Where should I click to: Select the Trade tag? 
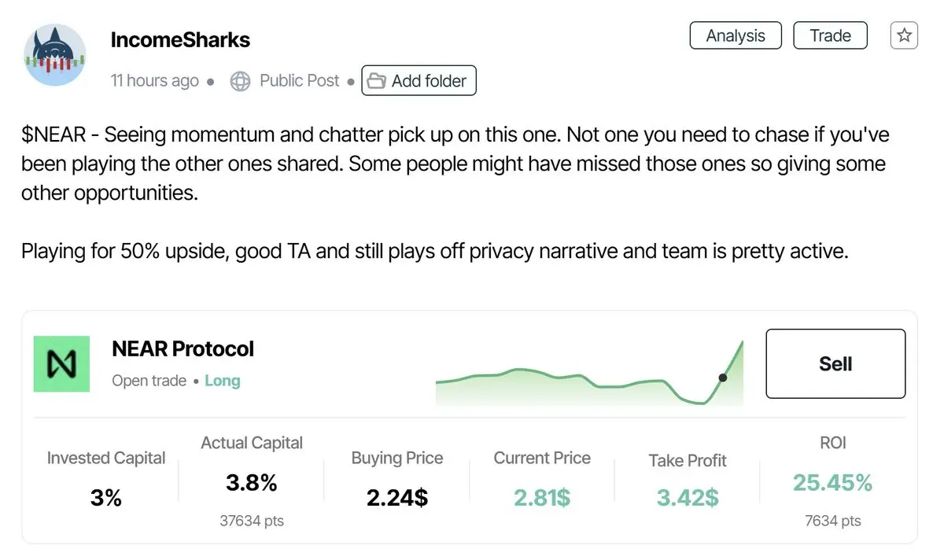click(x=831, y=35)
